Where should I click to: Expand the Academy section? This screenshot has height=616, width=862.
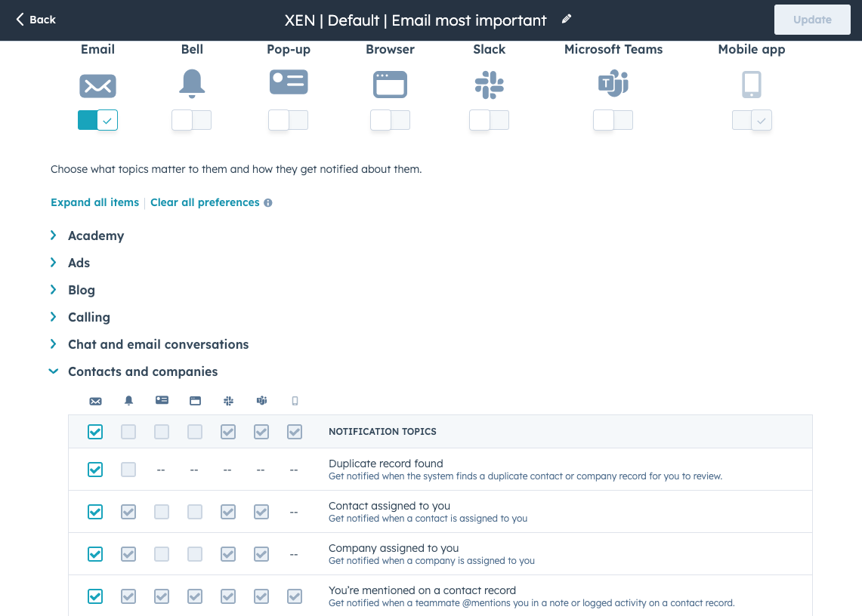[x=54, y=236]
